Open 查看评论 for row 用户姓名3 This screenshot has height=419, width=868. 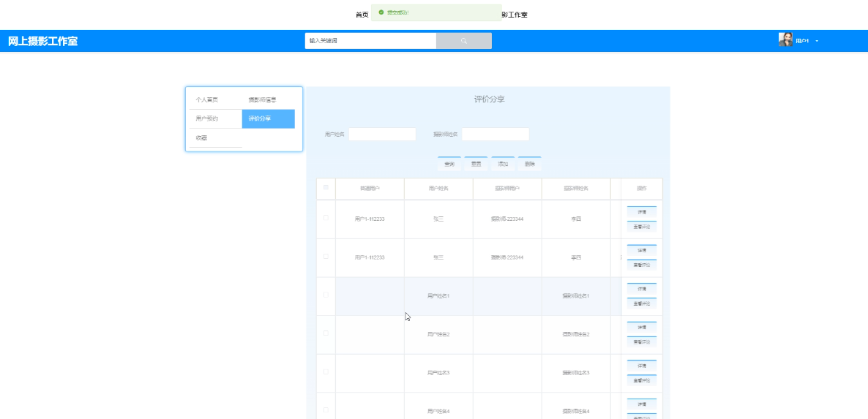click(642, 380)
